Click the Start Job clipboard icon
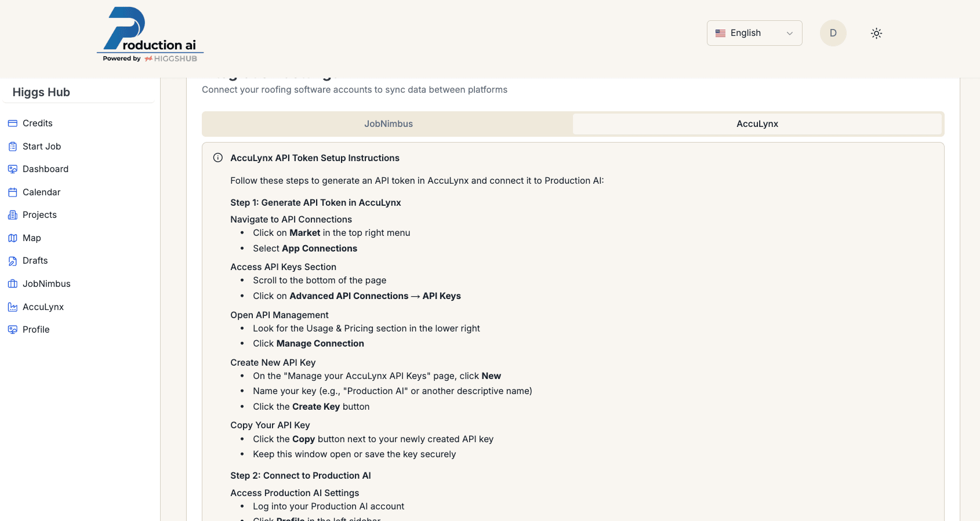This screenshot has width=980, height=521. tap(13, 146)
